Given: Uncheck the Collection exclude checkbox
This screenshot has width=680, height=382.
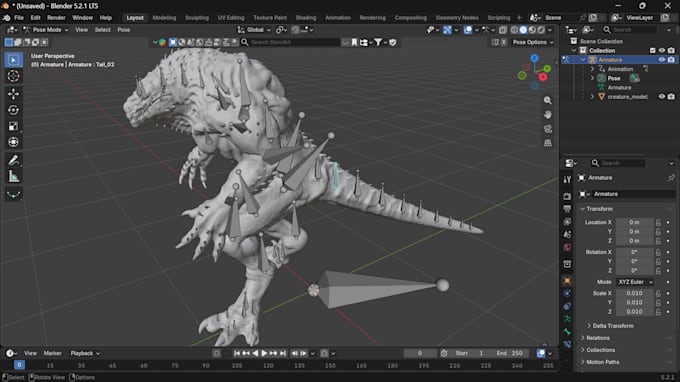Looking at the screenshot, I should 652,51.
